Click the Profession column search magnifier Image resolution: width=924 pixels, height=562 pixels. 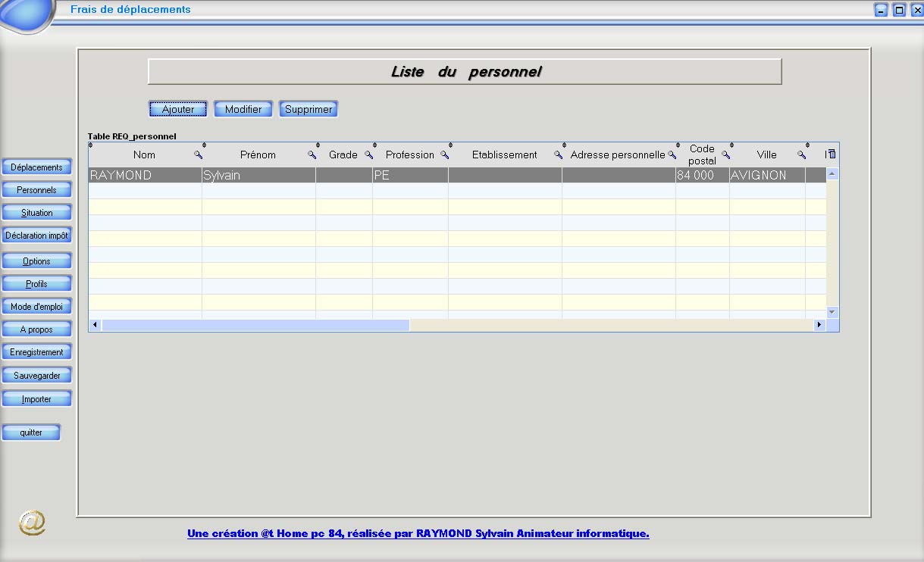(x=445, y=155)
